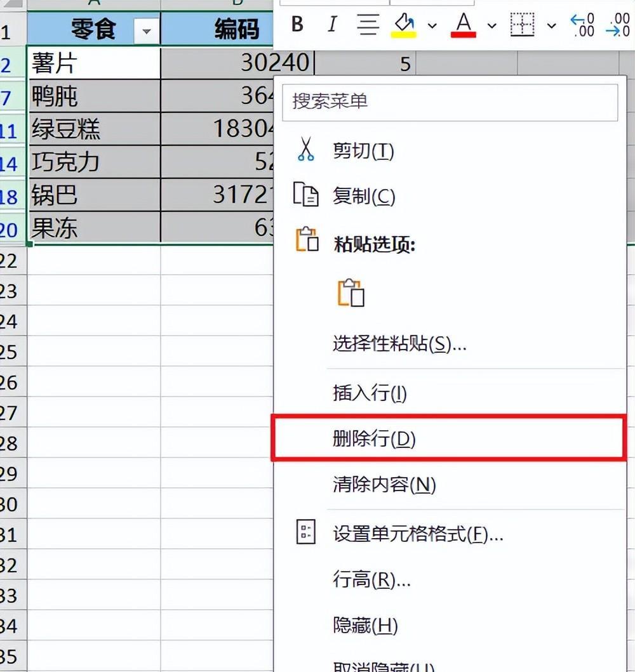Apply red font color

click(464, 25)
